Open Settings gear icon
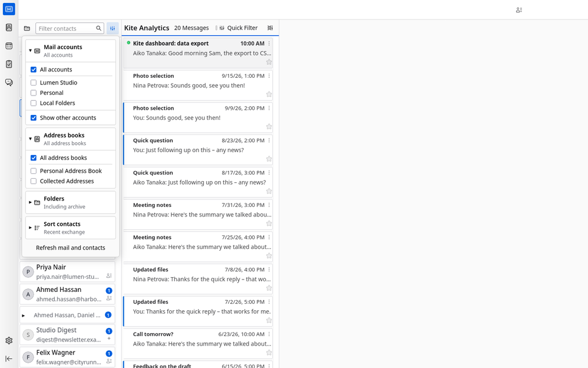The width and height of the screenshot is (588, 368). point(9,341)
